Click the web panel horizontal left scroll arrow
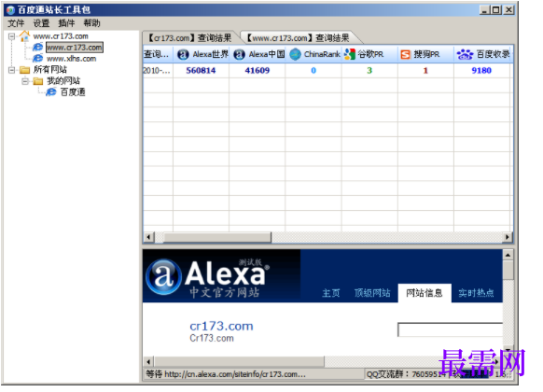This screenshot has width=543, height=392. (x=148, y=362)
